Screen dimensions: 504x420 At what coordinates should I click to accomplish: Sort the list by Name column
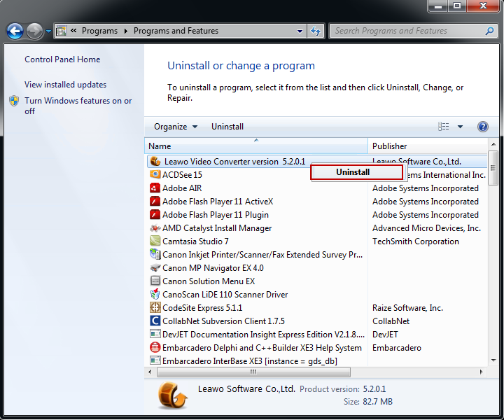pyautogui.click(x=256, y=146)
